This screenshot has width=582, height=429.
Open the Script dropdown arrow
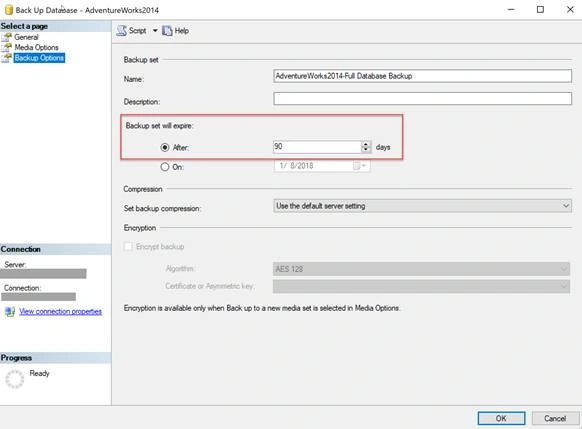tap(155, 30)
